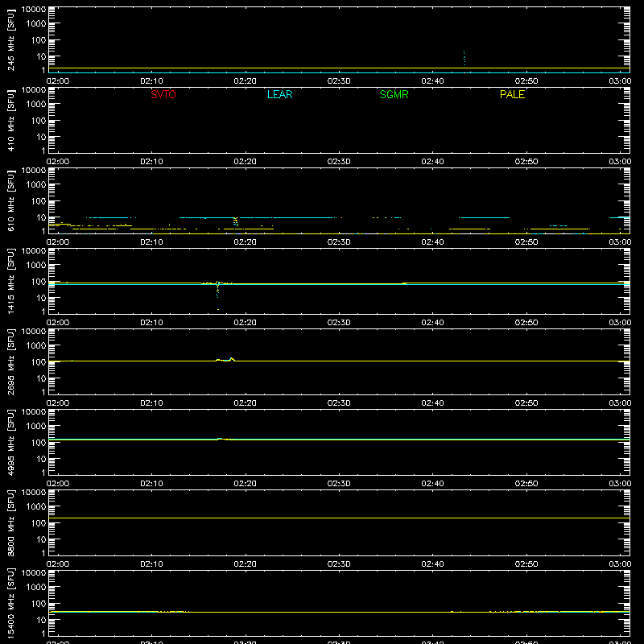
Task: Click the 03:00 time label under the 8800 MHz panel
Action: coord(620,564)
